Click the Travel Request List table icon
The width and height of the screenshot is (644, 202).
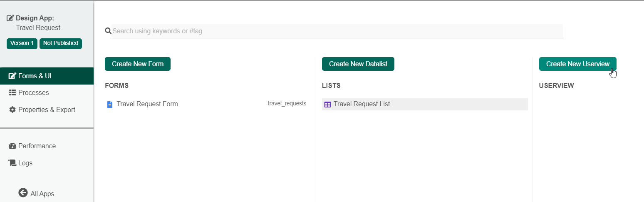click(x=327, y=105)
